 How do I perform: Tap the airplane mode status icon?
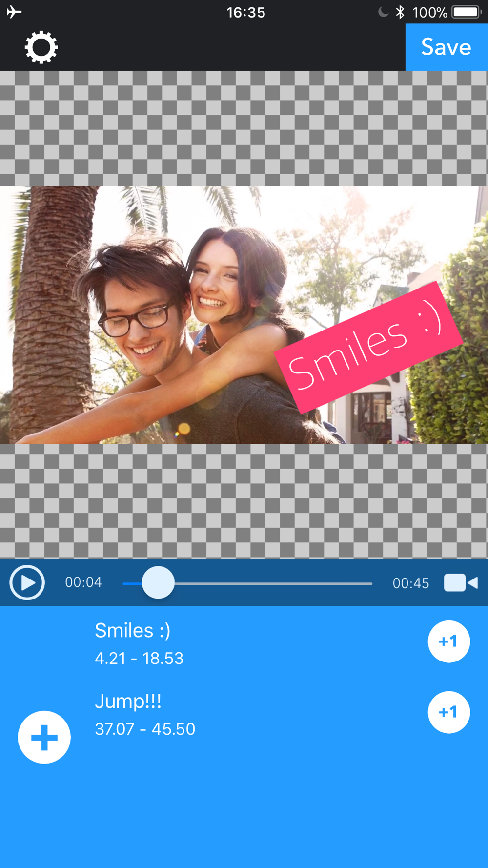(14, 12)
